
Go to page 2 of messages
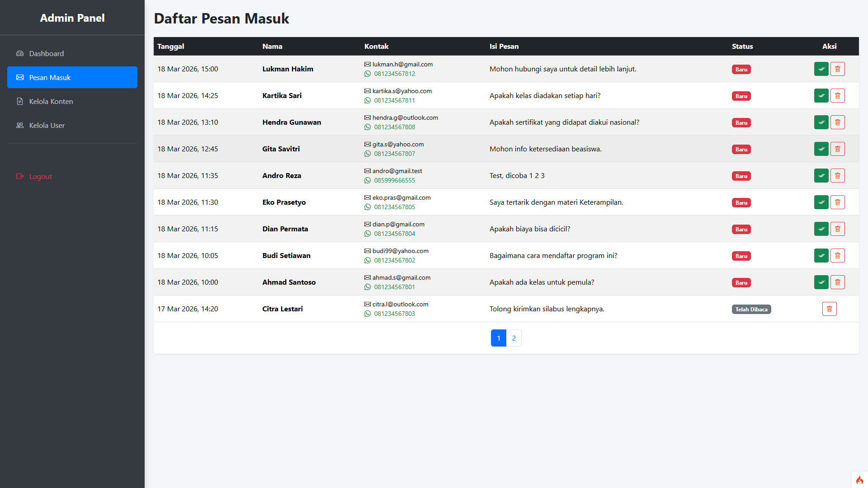pyautogui.click(x=514, y=338)
